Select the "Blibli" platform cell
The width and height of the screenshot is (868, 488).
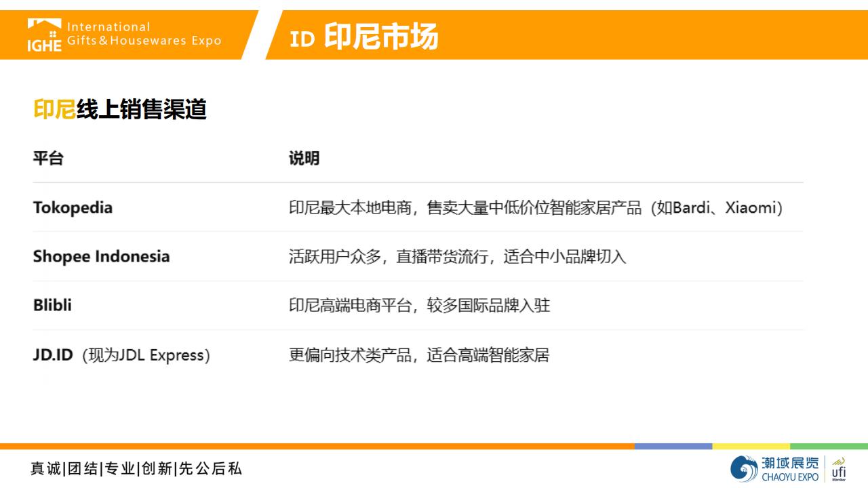(x=52, y=305)
